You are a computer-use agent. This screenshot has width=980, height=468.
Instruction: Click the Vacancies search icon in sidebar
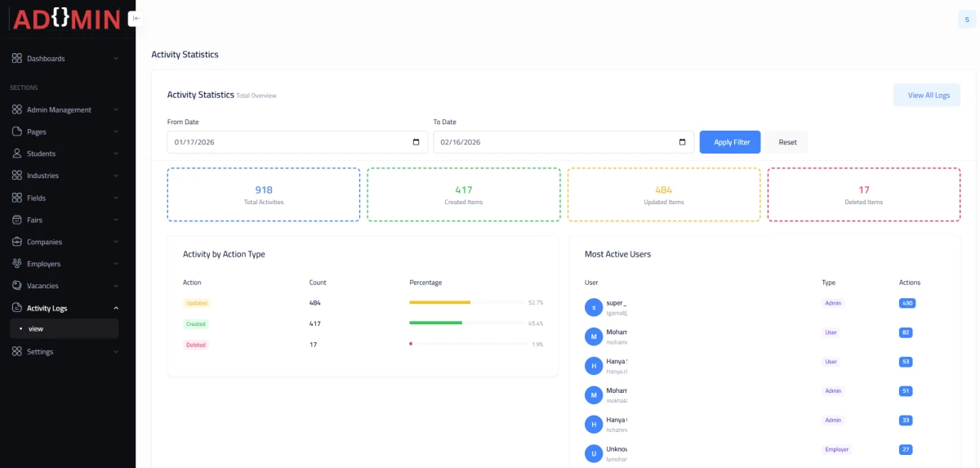[17, 286]
